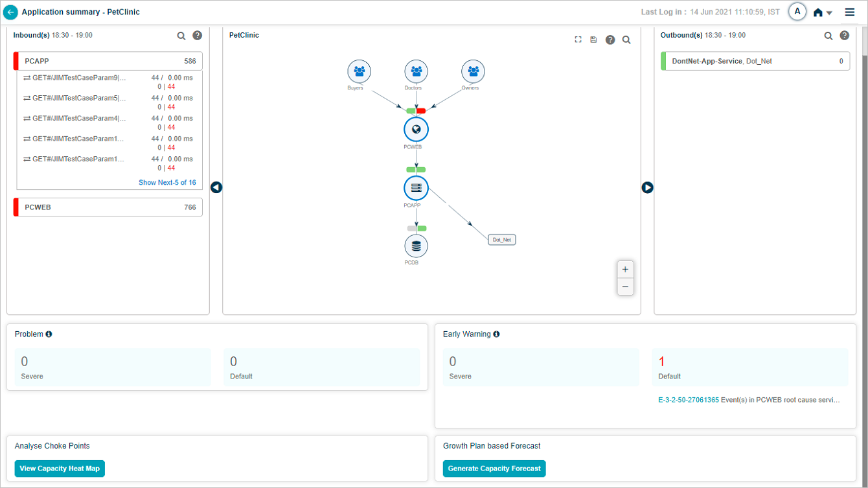Collapse the Inbound panel using left arrow
The width and height of the screenshot is (868, 488).
click(x=216, y=187)
